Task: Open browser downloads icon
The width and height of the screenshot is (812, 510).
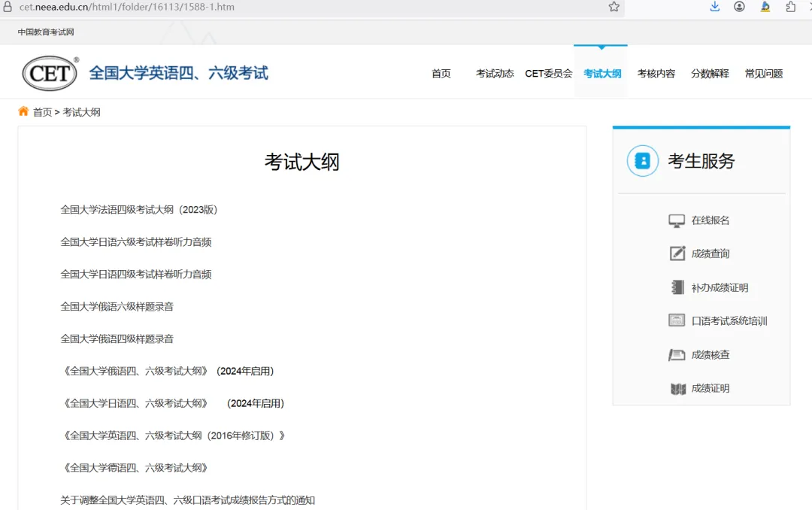Action: [x=715, y=7]
